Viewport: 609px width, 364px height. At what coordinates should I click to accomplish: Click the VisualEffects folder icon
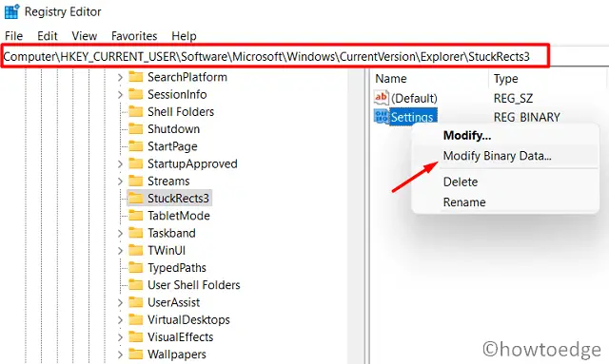click(x=135, y=336)
